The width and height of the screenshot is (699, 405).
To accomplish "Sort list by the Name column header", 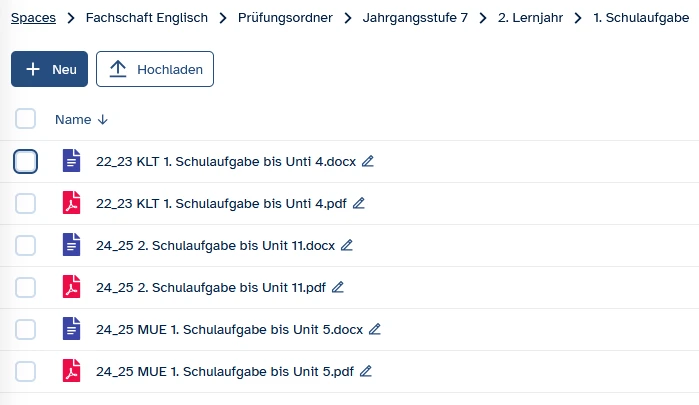I will pos(73,119).
